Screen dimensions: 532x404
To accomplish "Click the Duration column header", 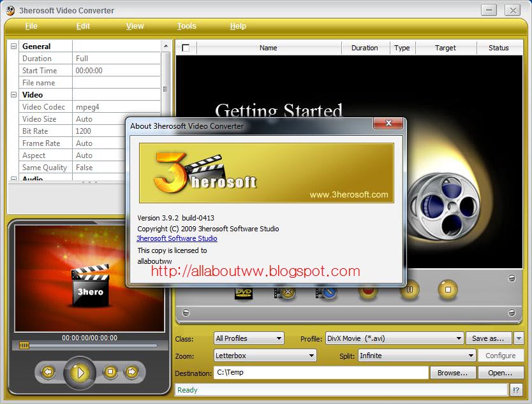I will [x=365, y=48].
